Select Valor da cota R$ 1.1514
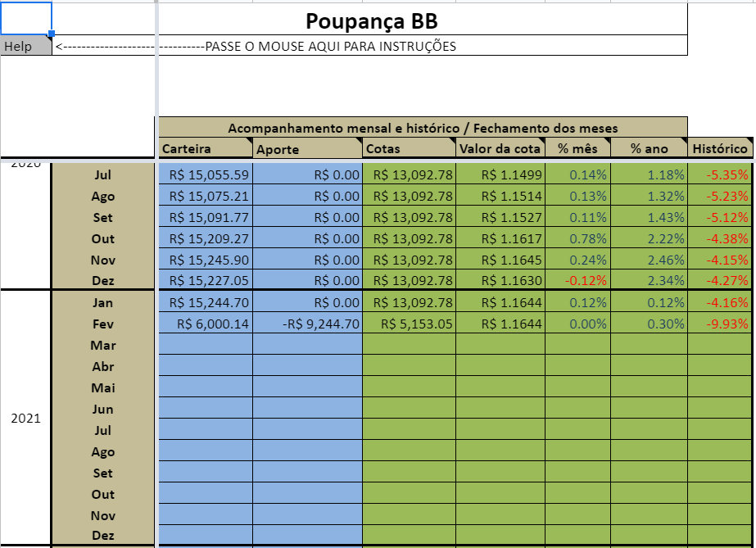The width and height of the screenshot is (756, 548). 500,196
